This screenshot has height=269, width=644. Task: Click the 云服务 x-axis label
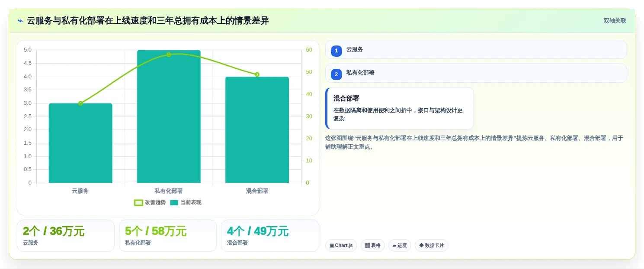coord(80,191)
